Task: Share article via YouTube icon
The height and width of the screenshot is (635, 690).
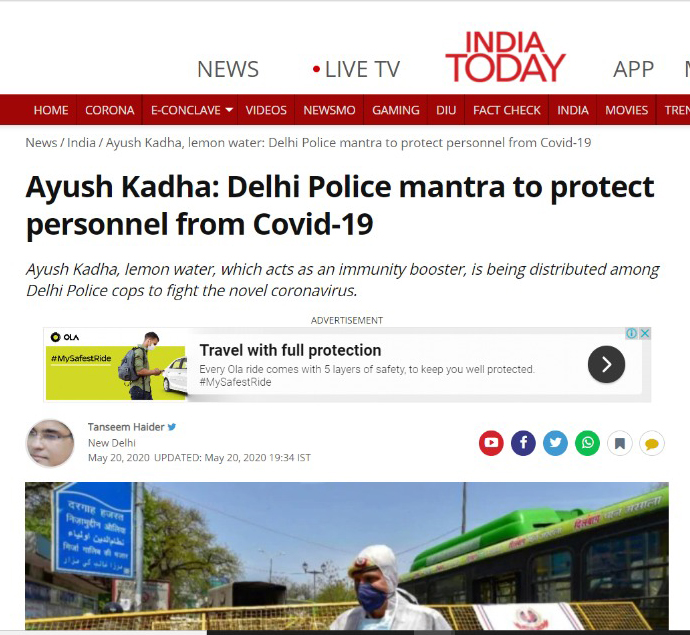Action: 491,443
